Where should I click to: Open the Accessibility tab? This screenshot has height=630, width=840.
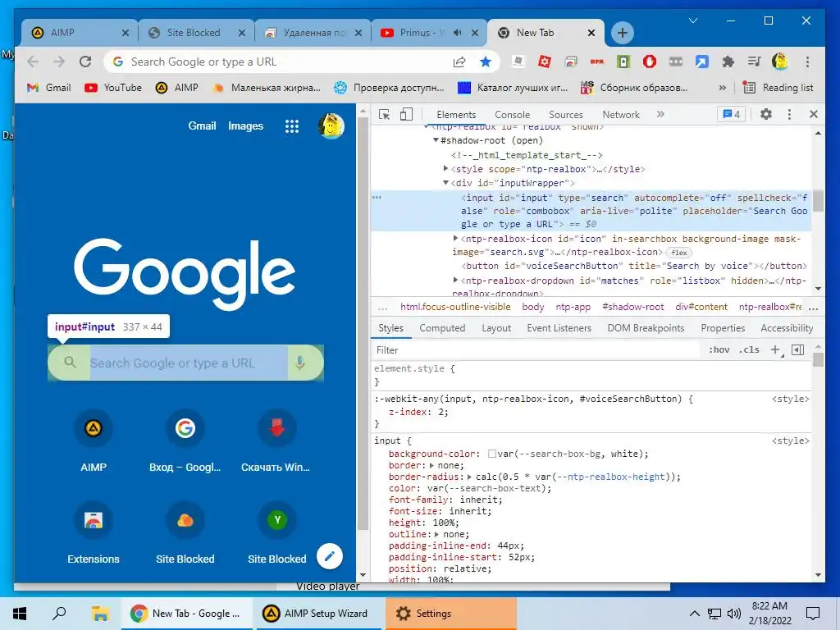[787, 328]
